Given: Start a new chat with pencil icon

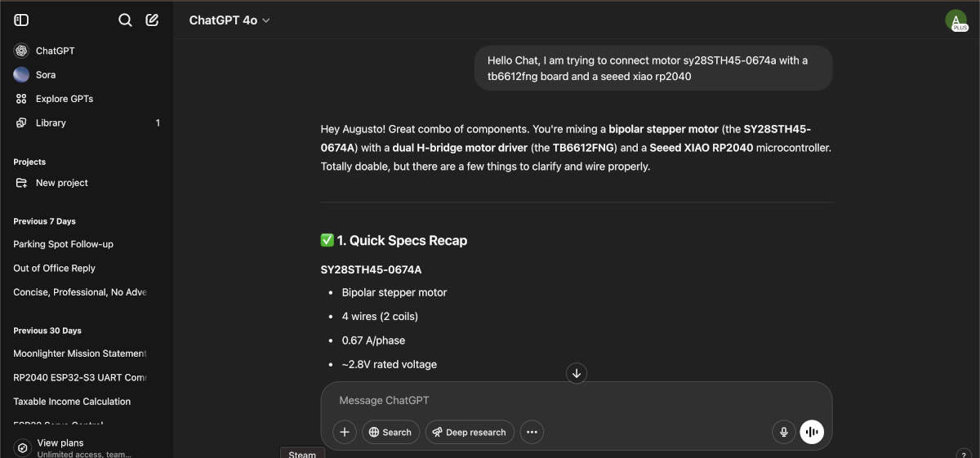Looking at the screenshot, I should click(152, 20).
